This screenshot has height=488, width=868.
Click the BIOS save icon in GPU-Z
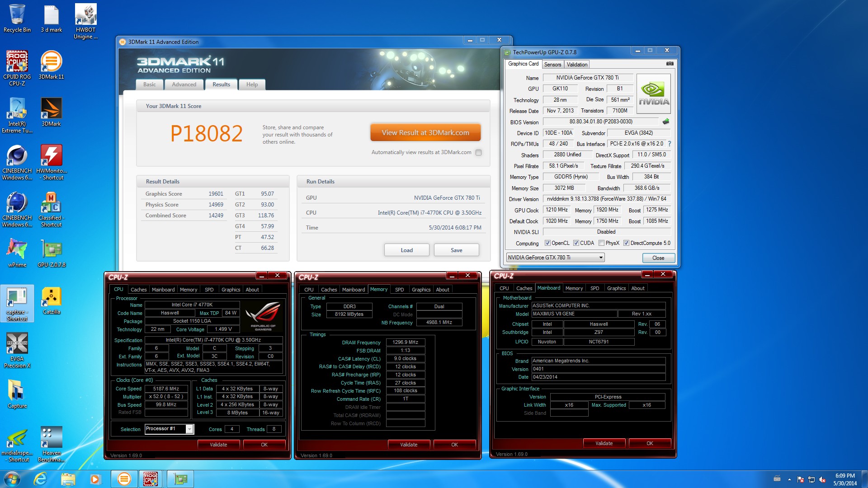point(666,122)
